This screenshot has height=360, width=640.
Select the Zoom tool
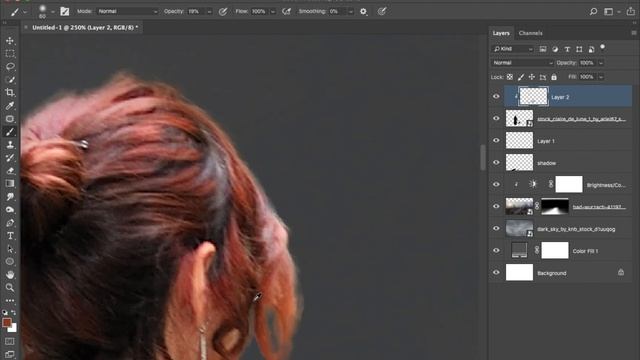10,288
